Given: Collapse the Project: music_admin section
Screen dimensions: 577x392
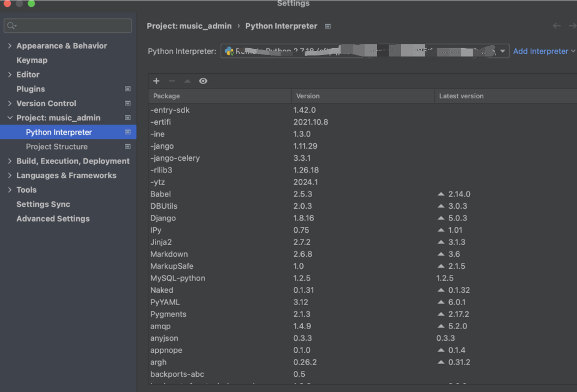Looking at the screenshot, I should tap(10, 118).
